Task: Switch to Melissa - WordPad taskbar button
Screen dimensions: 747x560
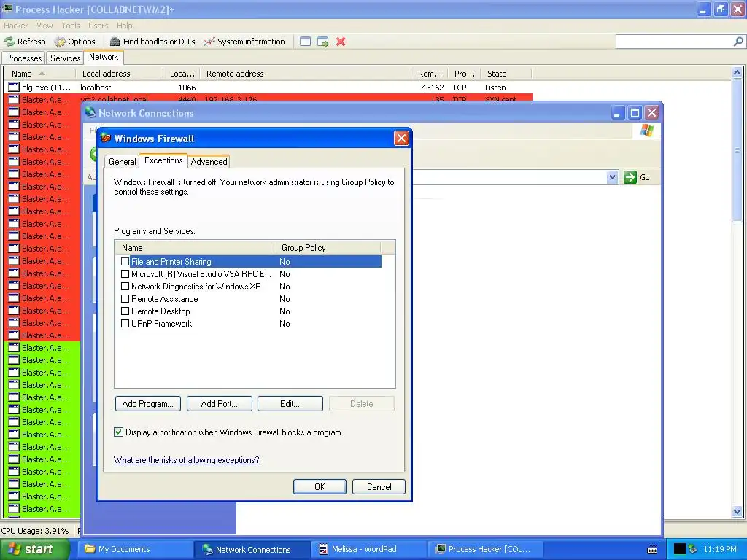Action: [x=370, y=550]
